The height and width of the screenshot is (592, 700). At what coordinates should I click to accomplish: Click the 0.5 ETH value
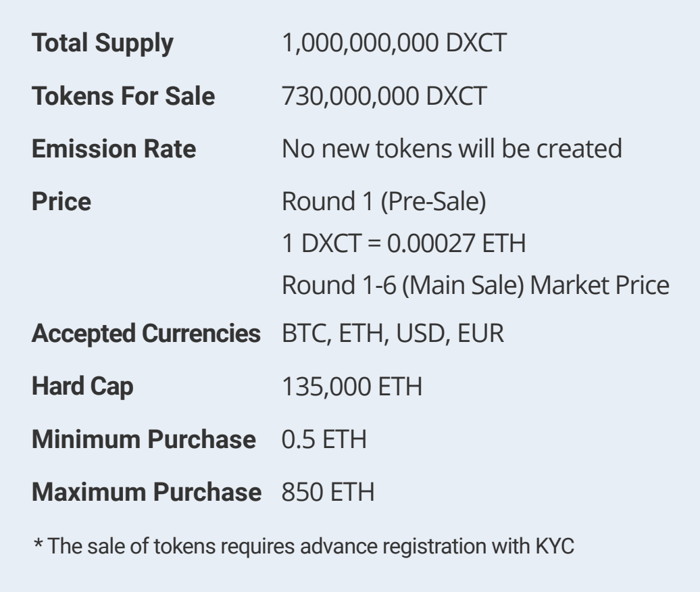[x=323, y=439]
